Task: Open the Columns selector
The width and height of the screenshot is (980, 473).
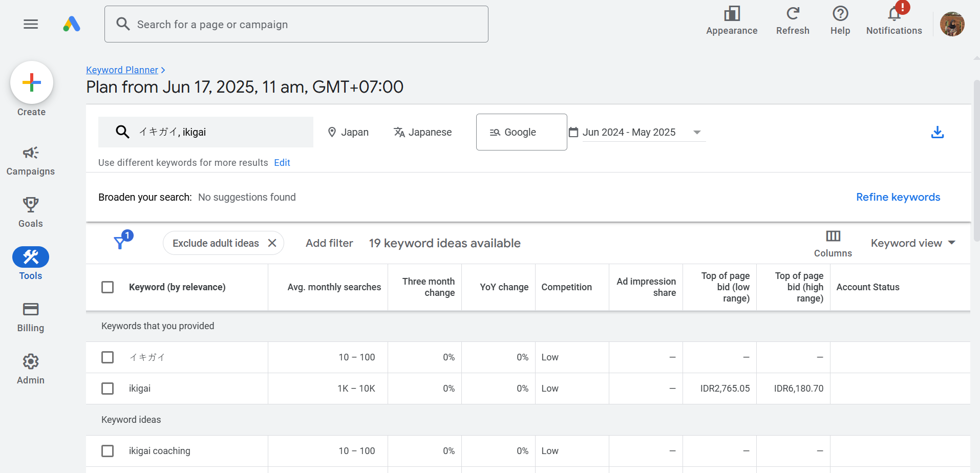Action: 833,244
